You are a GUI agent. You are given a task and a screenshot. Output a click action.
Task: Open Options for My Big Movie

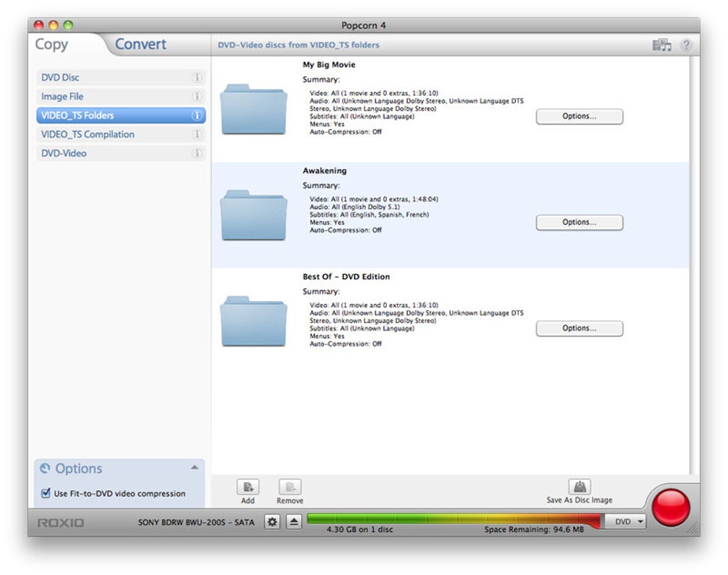[580, 116]
